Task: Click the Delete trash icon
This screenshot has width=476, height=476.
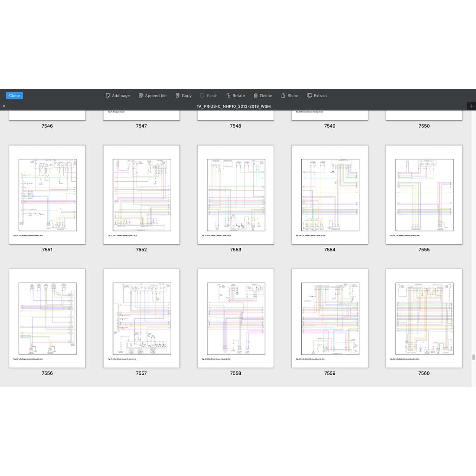Action: [x=256, y=96]
